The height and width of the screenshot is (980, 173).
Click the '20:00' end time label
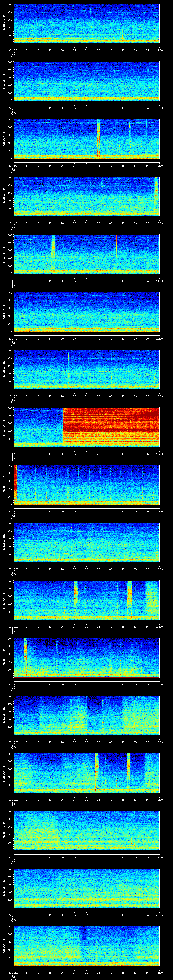click(159, 223)
